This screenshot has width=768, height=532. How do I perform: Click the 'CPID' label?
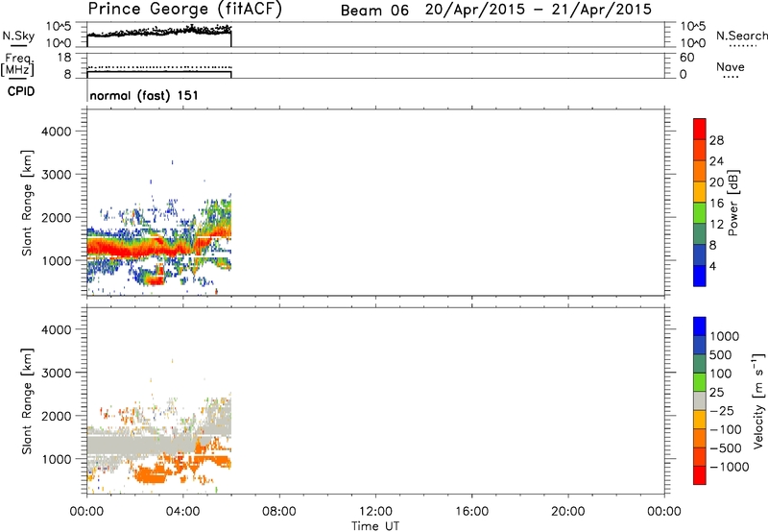click(x=21, y=91)
